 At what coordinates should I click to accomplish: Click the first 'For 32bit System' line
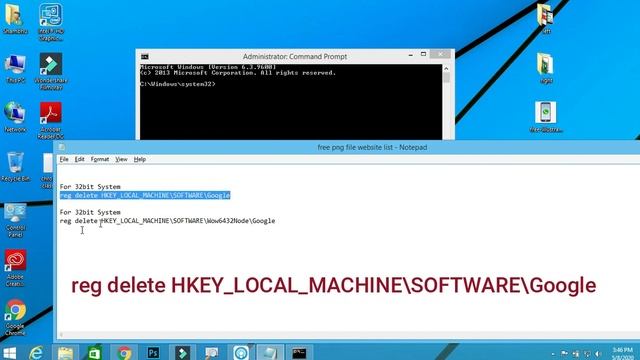(x=90, y=187)
